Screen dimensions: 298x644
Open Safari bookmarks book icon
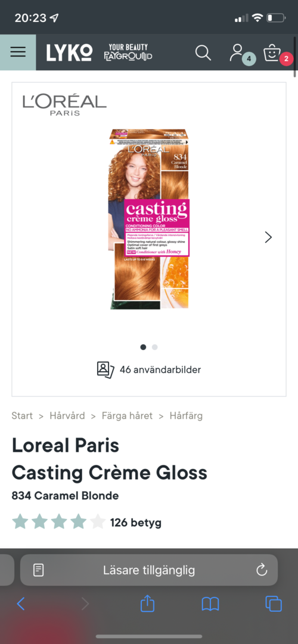(x=210, y=604)
